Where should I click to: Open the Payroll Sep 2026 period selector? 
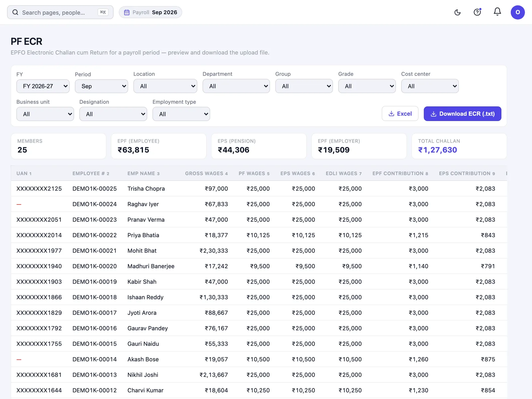150,12
